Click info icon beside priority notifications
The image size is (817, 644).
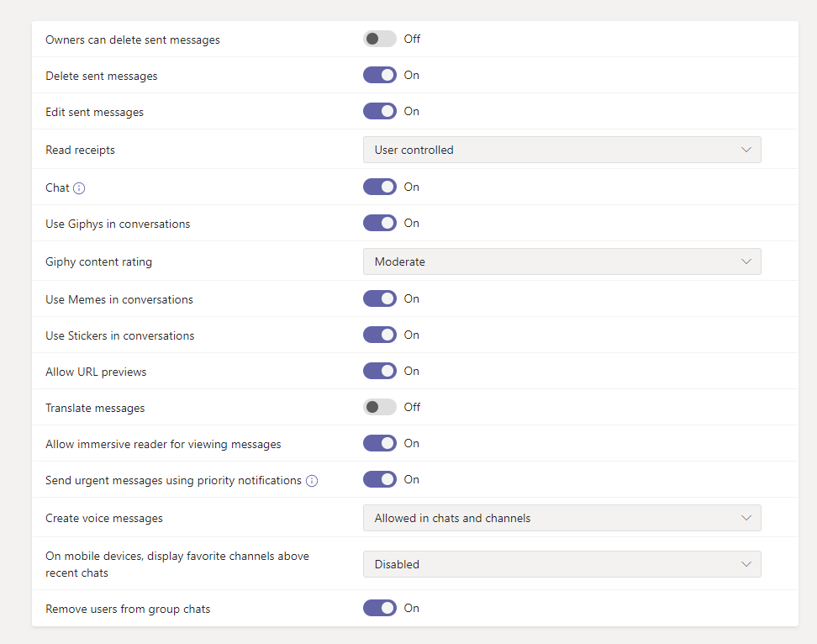312,481
